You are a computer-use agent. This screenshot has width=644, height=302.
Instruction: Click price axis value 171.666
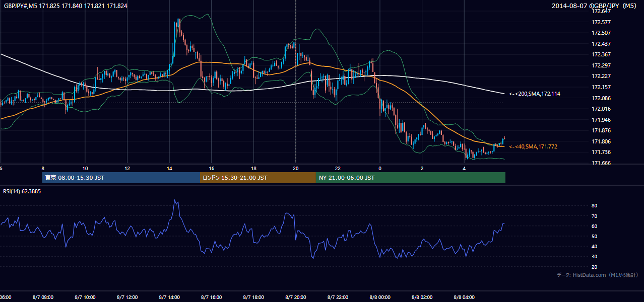point(601,163)
